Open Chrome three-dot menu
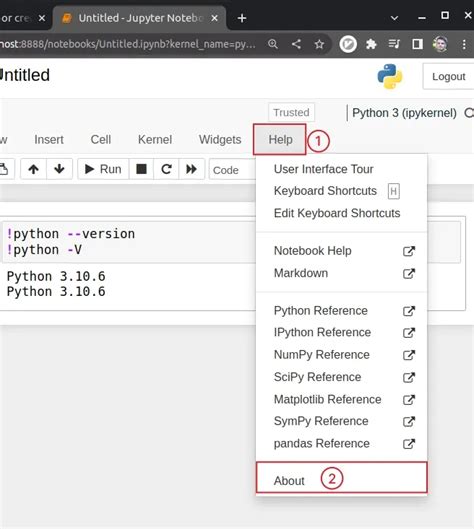The width and height of the screenshot is (474, 529). tap(464, 44)
